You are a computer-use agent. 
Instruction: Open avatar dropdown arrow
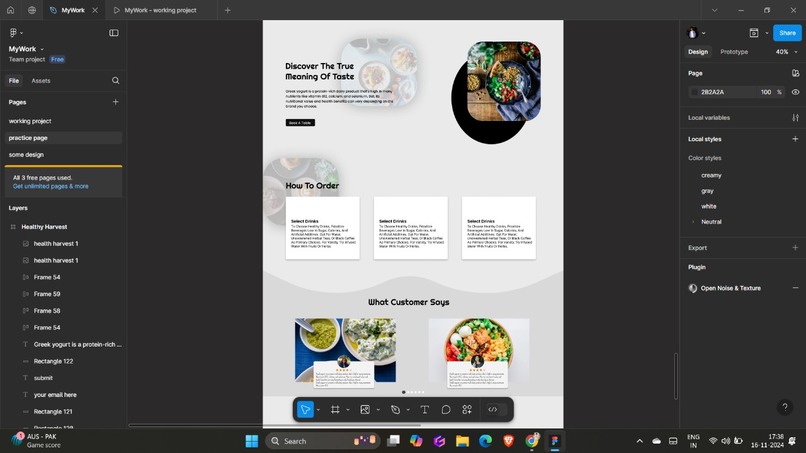[x=704, y=33]
